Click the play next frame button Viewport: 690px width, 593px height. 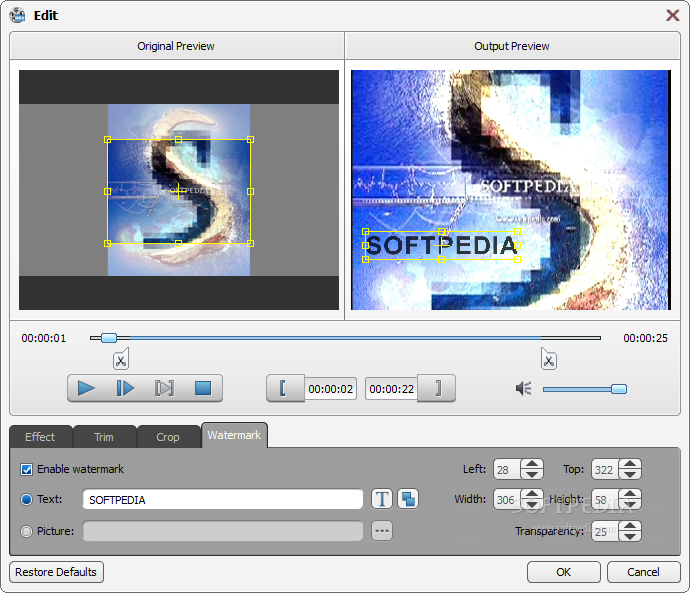tap(125, 388)
